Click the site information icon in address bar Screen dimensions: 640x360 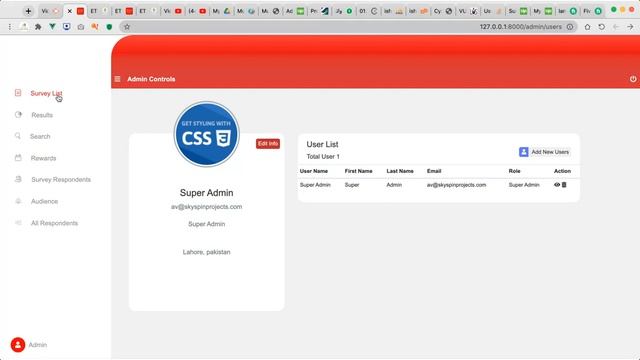[x=570, y=27]
